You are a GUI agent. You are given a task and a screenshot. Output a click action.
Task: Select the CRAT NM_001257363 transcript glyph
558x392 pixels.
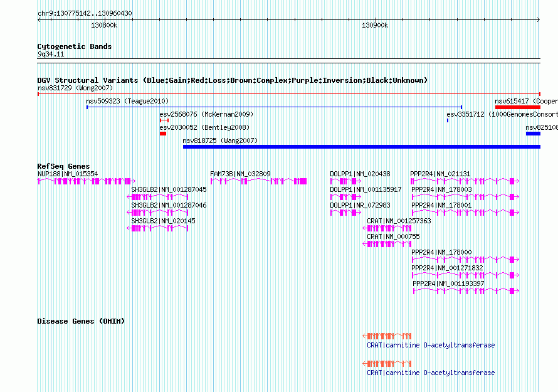(387, 228)
